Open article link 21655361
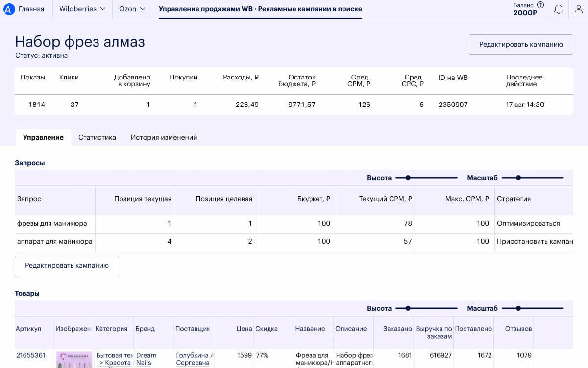 30,355
